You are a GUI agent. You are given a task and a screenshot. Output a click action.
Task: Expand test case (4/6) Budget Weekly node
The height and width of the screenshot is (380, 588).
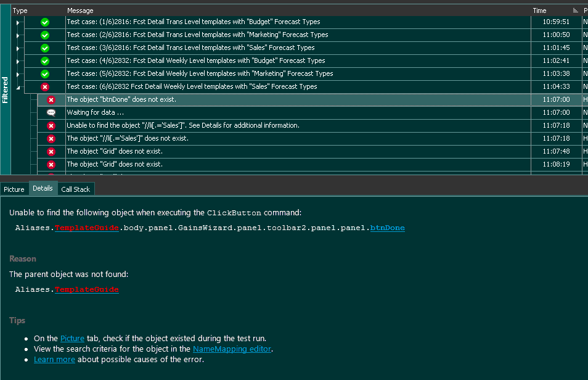click(17, 60)
